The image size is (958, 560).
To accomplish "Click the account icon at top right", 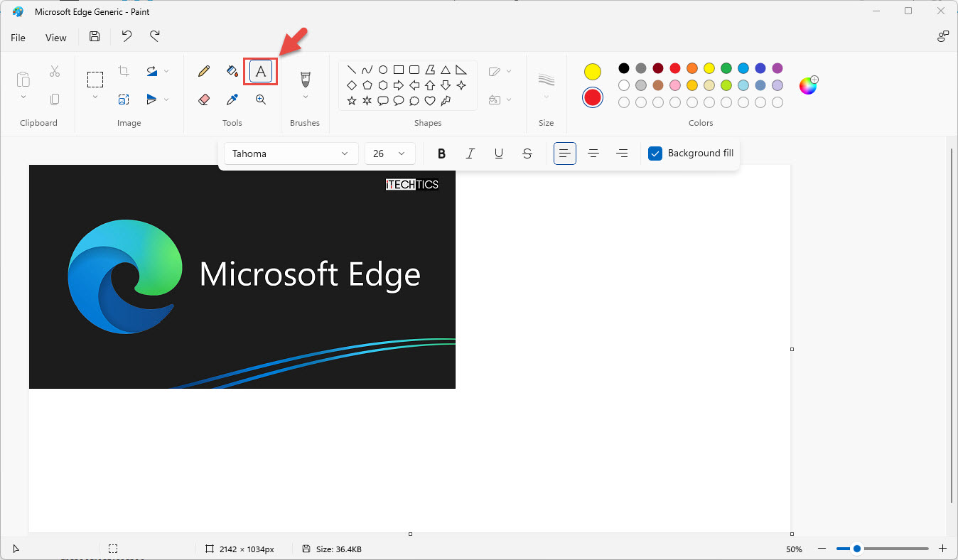I will point(943,37).
